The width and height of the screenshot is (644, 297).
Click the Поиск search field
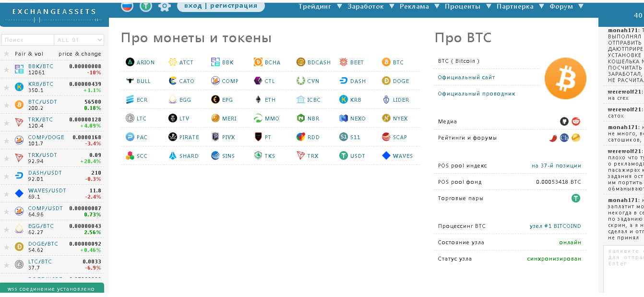pyautogui.click(x=27, y=40)
